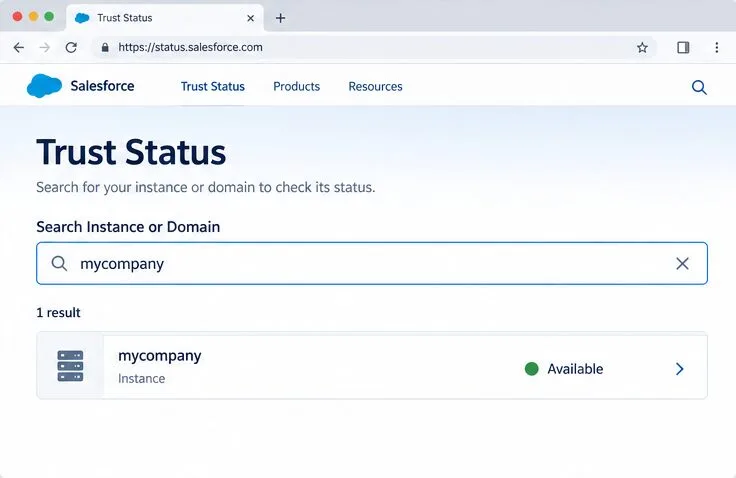Click the Available status label
This screenshot has height=478, width=736.
[x=575, y=369]
